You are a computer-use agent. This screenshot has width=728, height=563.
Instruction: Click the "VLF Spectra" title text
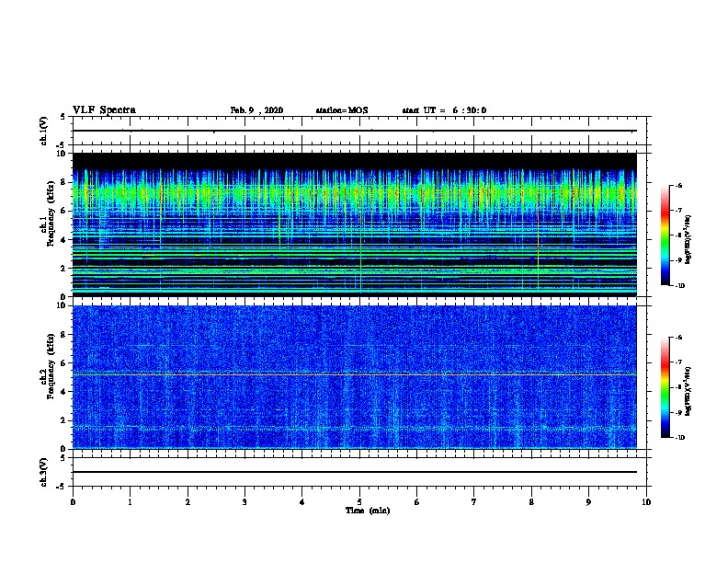pyautogui.click(x=104, y=110)
